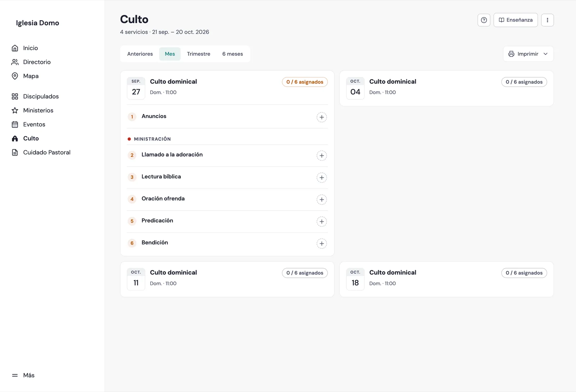Click the Sep. 27 date tile
576x392 pixels.
click(x=136, y=88)
